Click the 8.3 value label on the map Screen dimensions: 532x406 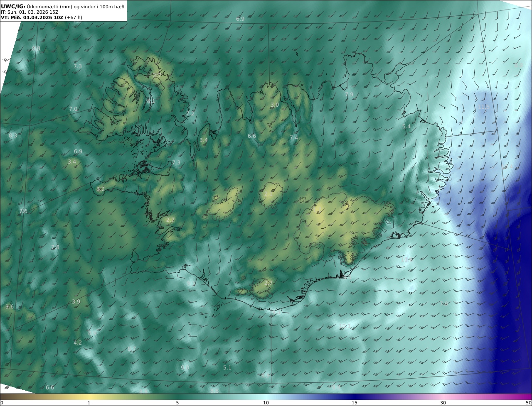13,135
